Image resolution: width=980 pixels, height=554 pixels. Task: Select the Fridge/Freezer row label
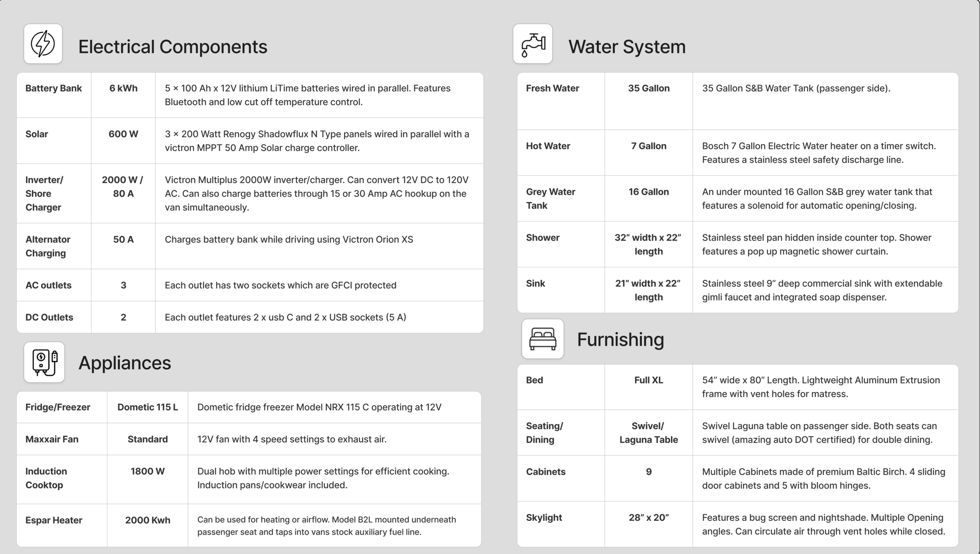[58, 407]
